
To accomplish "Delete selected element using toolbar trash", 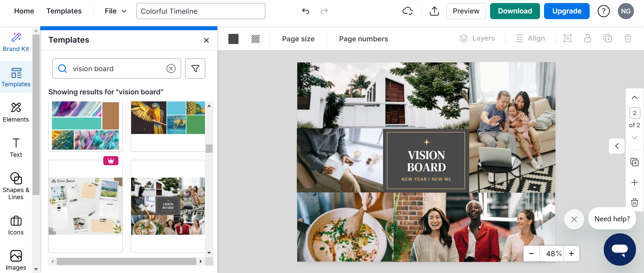I will coord(628,38).
